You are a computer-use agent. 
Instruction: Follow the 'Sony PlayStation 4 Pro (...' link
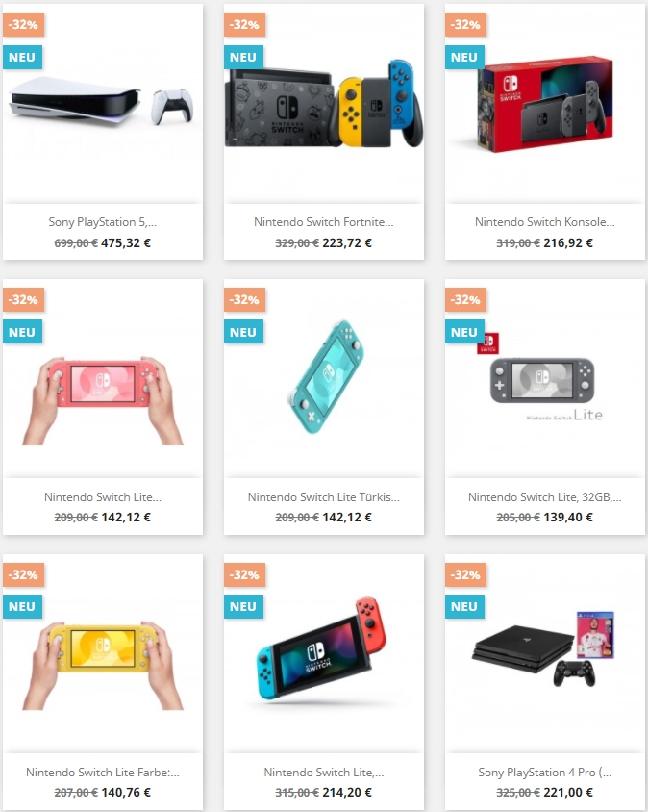coord(545,773)
